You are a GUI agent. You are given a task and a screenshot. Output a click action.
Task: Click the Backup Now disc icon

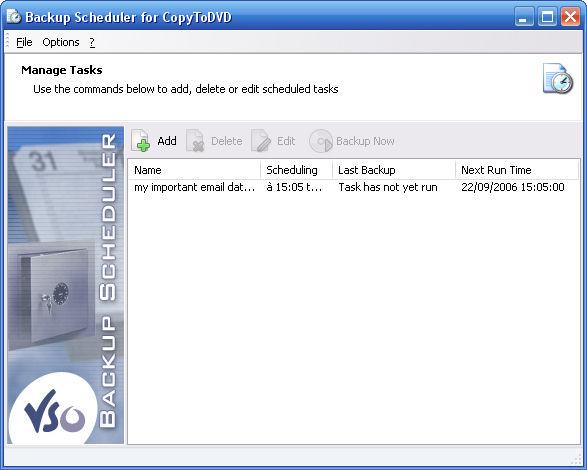(x=320, y=141)
